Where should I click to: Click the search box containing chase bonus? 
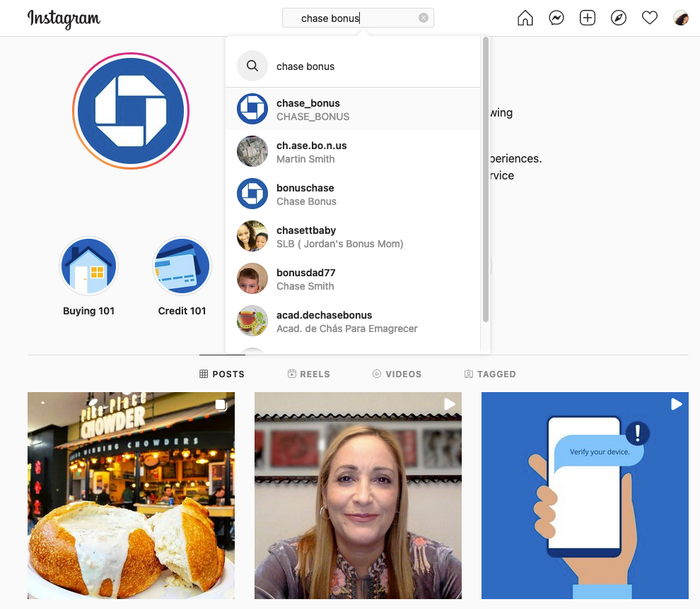pos(358,18)
